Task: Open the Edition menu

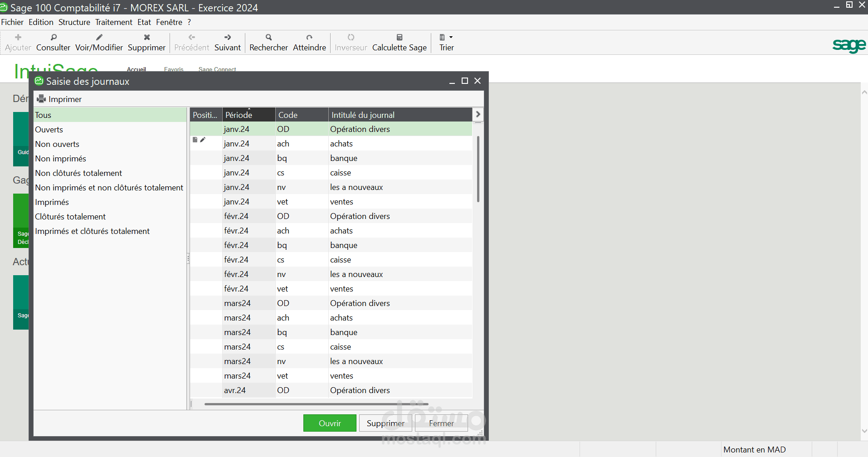Action: [41, 22]
